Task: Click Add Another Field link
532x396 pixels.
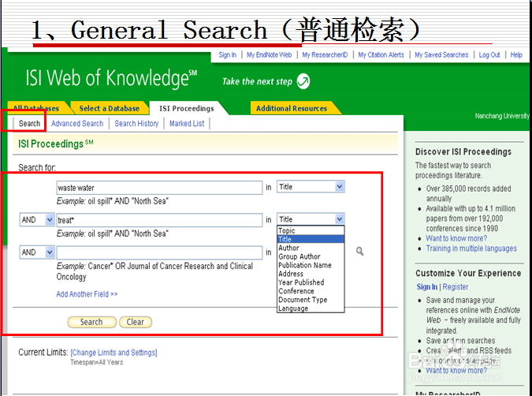Action: (x=87, y=294)
